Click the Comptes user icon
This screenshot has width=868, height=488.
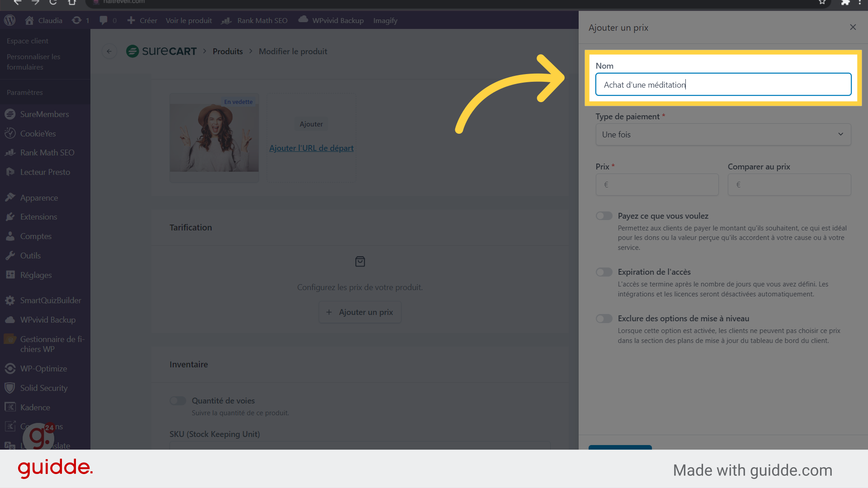point(10,236)
